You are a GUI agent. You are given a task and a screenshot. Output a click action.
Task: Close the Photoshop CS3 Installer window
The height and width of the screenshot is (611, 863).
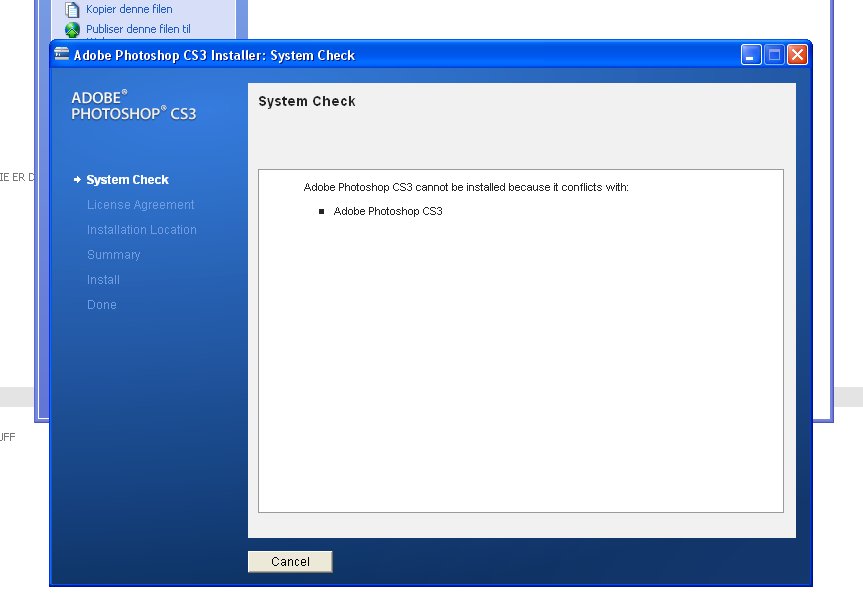(797, 55)
